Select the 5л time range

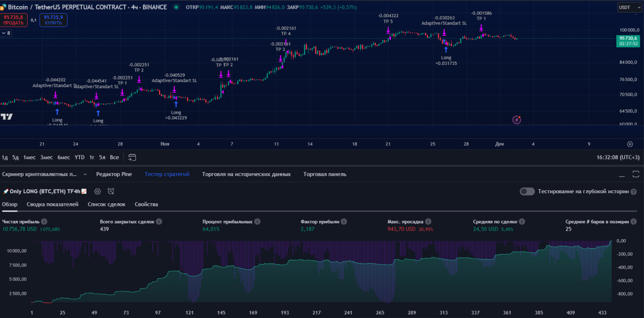(102, 157)
